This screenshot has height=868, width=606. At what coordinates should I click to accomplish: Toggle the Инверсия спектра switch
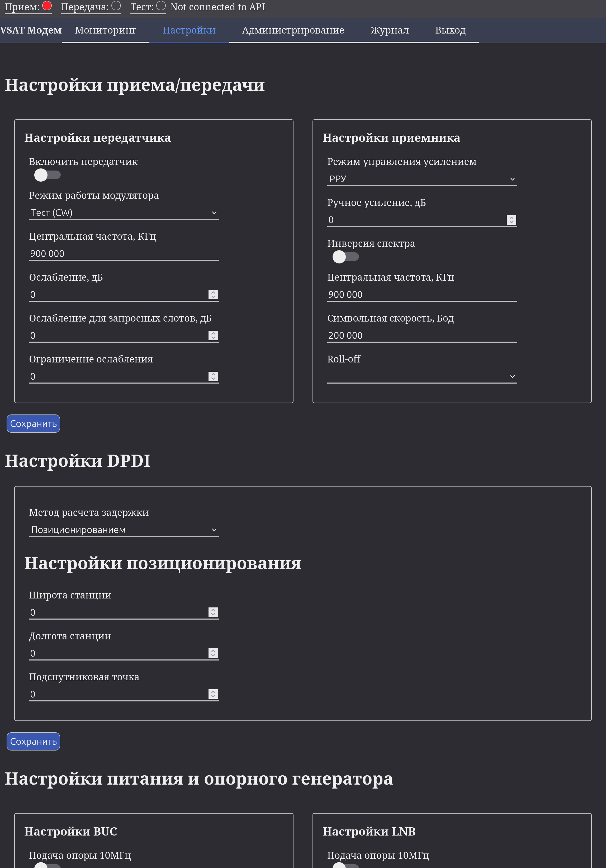click(x=345, y=257)
